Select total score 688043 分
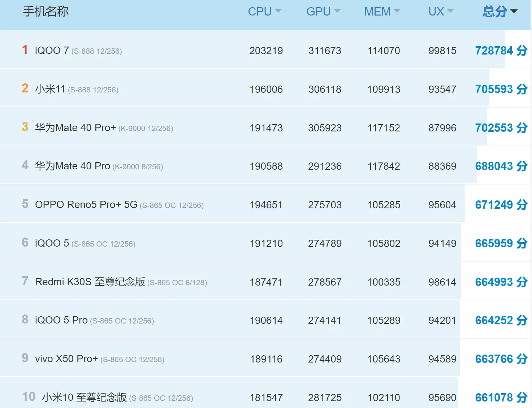532x408 pixels. 501,166
